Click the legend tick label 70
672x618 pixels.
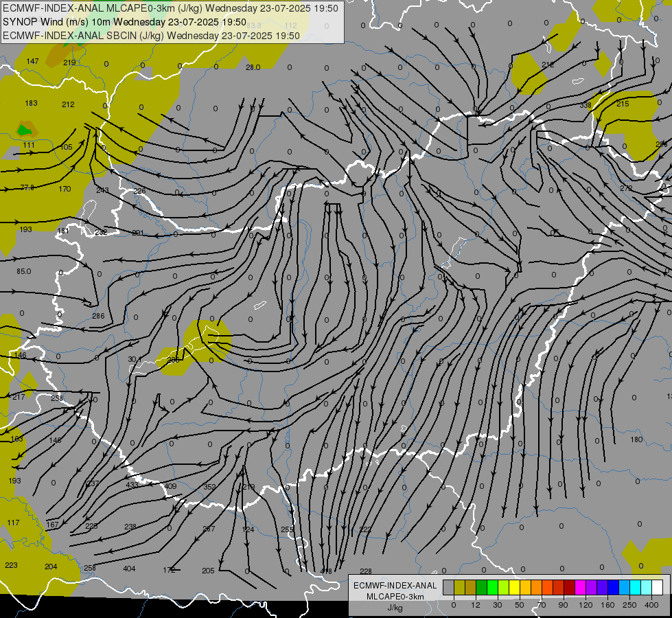tap(542, 605)
